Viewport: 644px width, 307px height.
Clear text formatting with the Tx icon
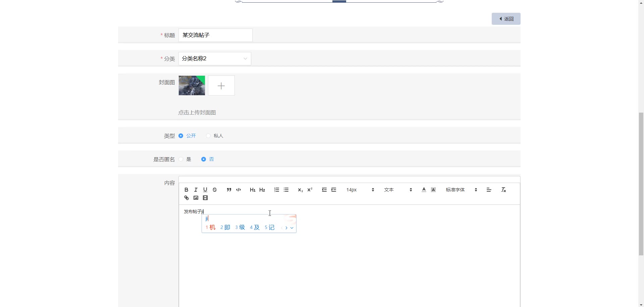[503, 190]
